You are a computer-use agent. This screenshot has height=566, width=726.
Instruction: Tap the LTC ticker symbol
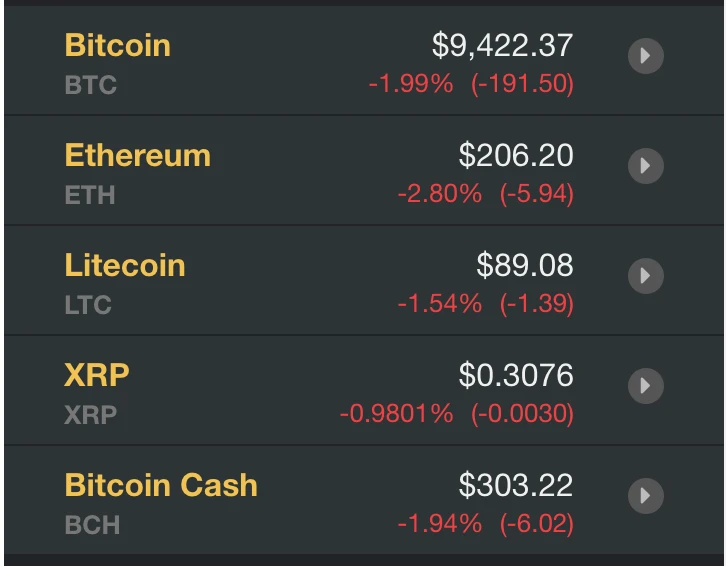tap(88, 304)
